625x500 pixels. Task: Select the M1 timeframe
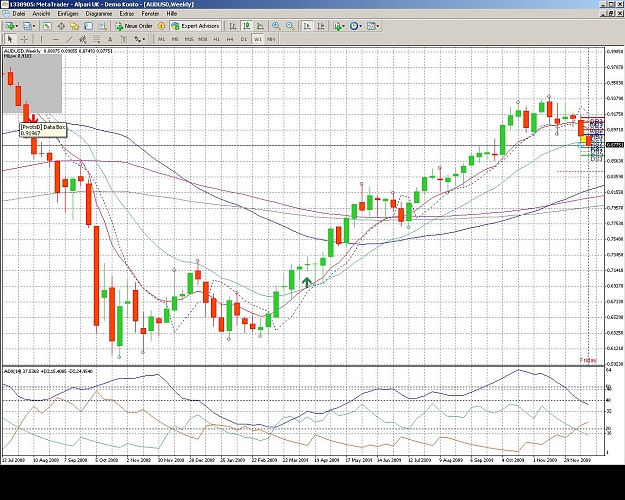point(161,39)
